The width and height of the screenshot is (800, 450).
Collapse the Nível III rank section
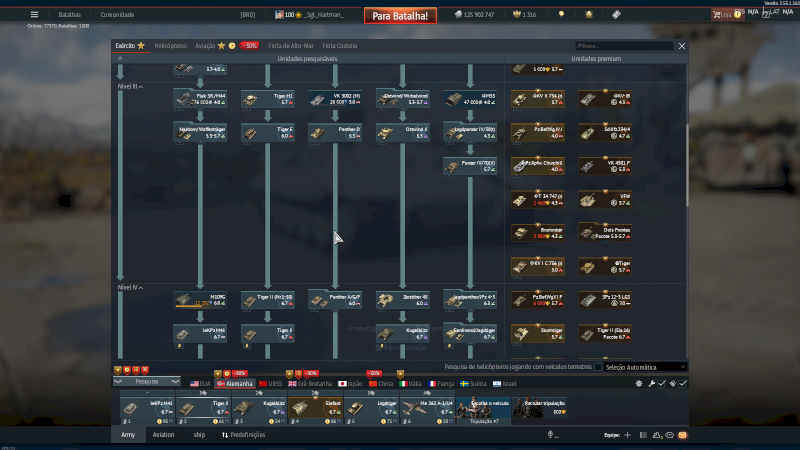(x=130, y=87)
